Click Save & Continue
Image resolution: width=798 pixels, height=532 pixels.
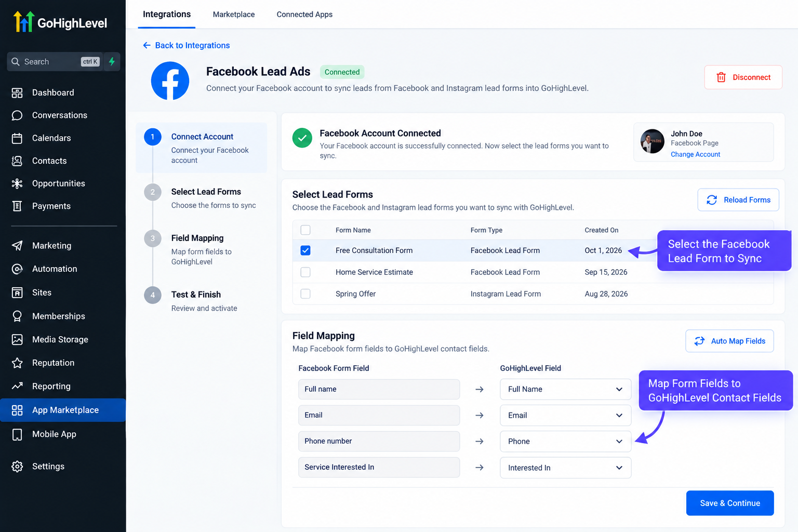click(x=730, y=503)
